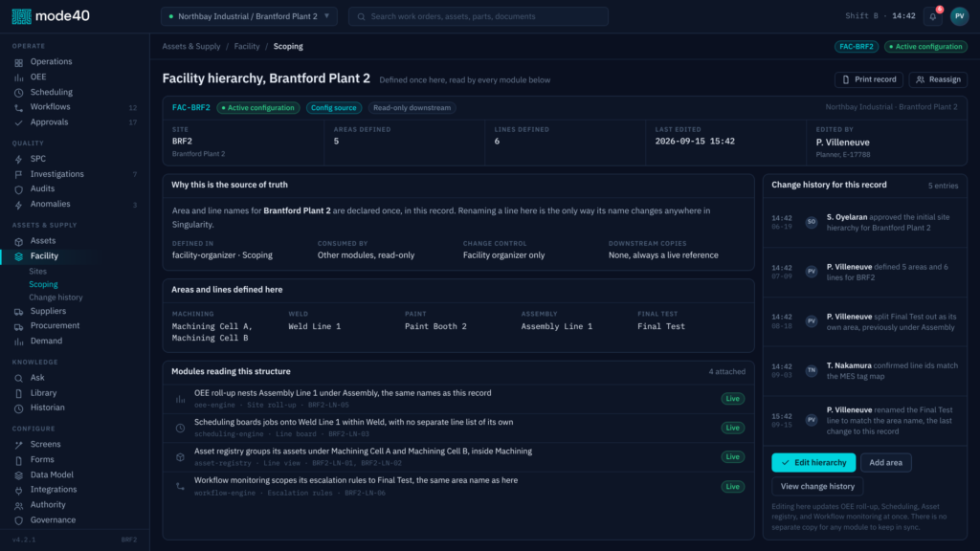980x551 pixels.
Task: Open the Library menu item
Action: tap(43, 393)
